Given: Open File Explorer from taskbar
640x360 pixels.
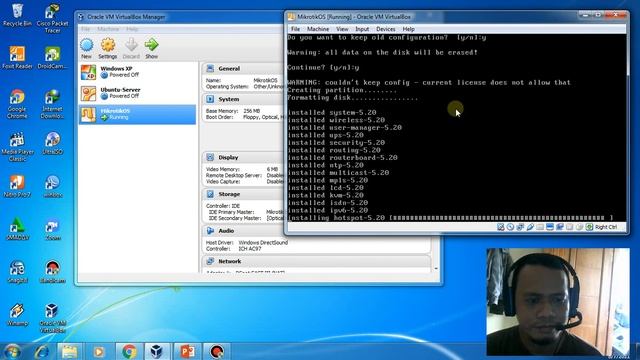Looking at the screenshot, I should (69, 351).
